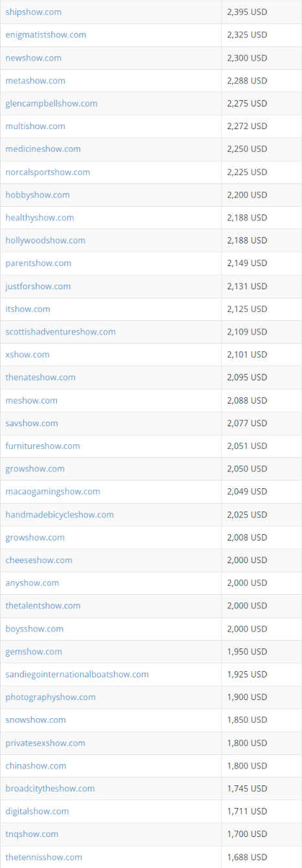Open the xshow.com domain link
Screen dimensions: 302x868
point(27,355)
